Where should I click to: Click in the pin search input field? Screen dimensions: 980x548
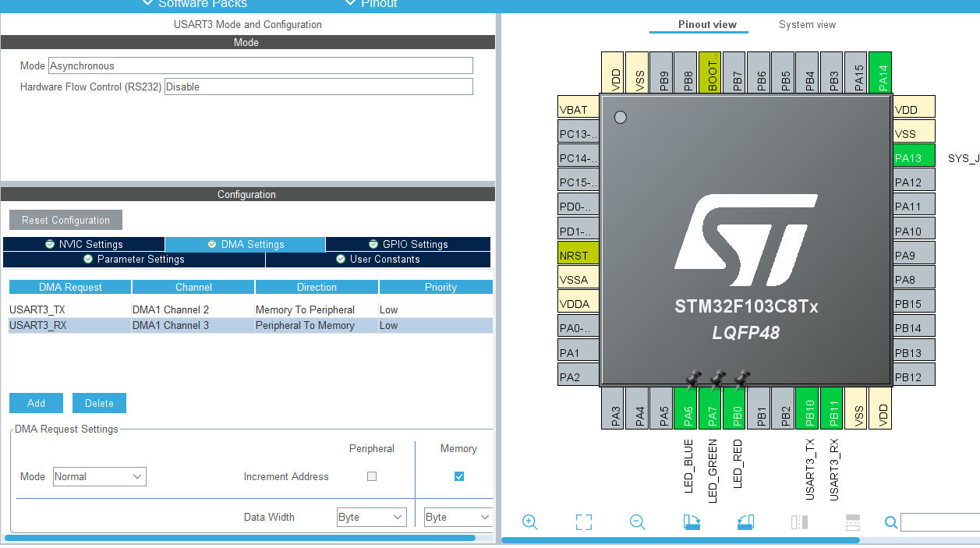point(939,522)
